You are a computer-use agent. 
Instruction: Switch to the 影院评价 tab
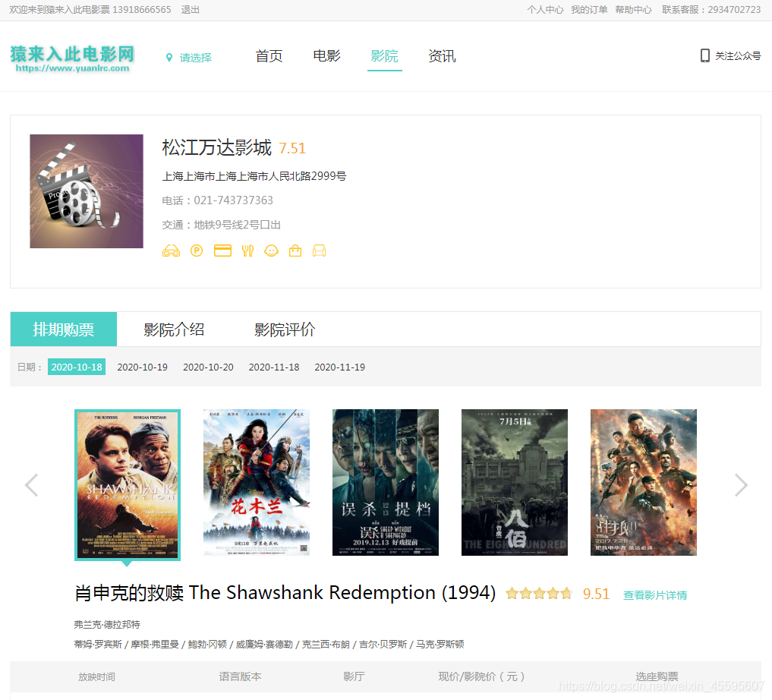[285, 330]
